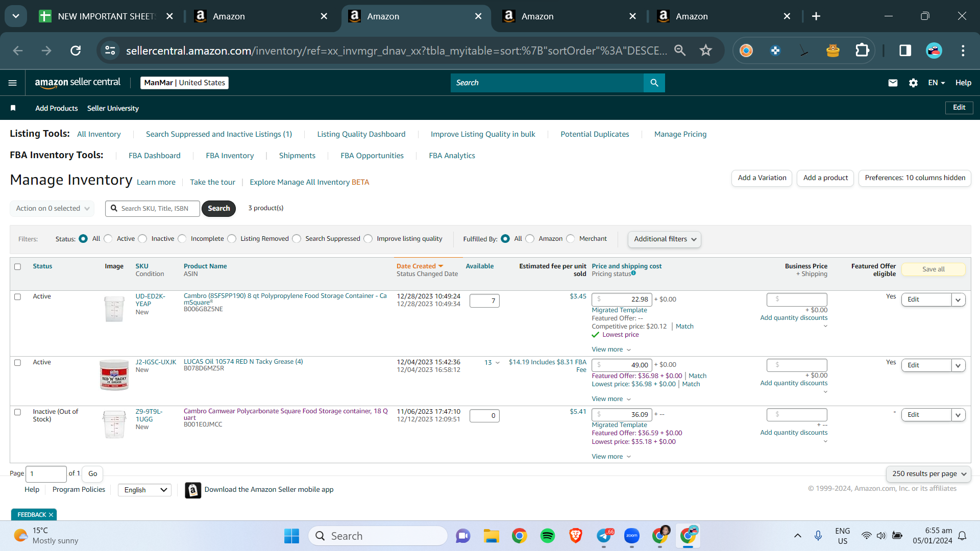Image resolution: width=980 pixels, height=551 pixels.
Task: Select the Incomplete status radio filter
Action: 182,239
